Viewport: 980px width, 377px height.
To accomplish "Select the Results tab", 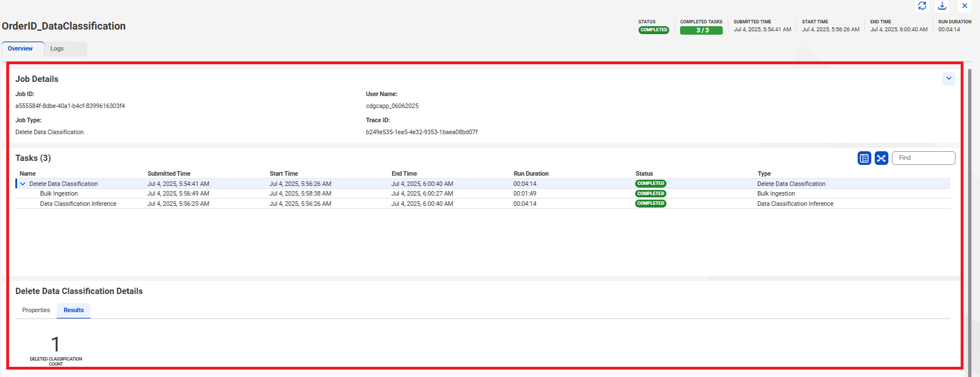I will 73,310.
